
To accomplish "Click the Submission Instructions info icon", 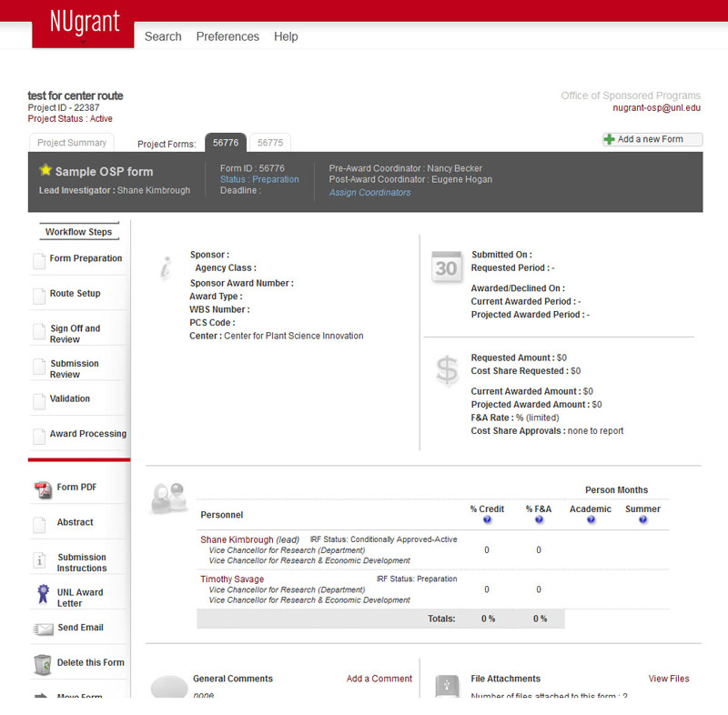I will (39, 560).
